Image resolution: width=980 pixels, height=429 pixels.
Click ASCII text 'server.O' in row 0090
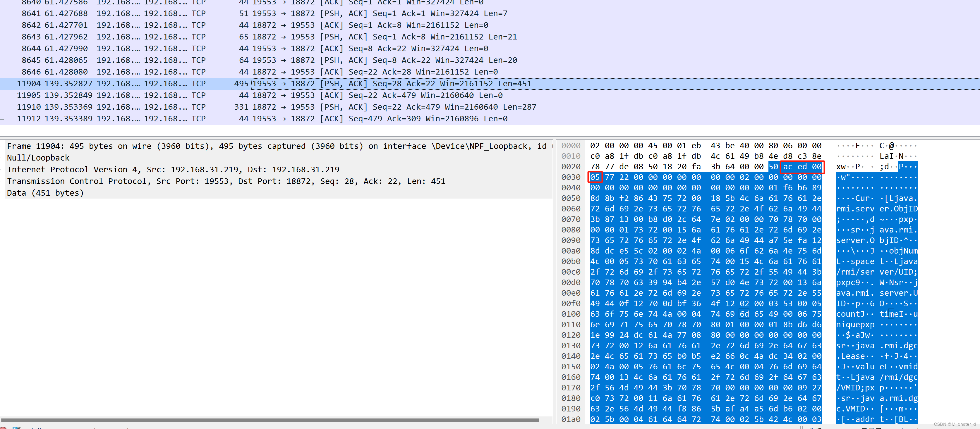pos(855,240)
